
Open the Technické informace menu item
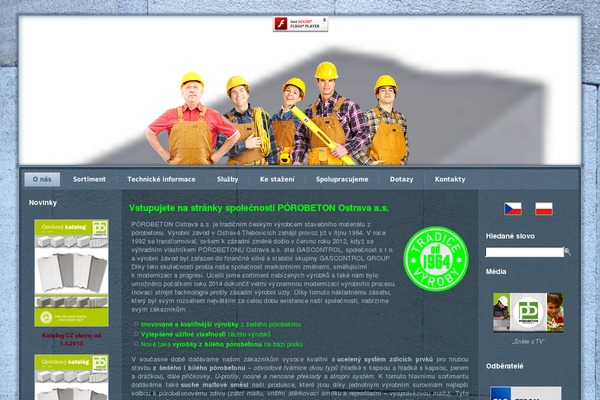[x=161, y=179]
